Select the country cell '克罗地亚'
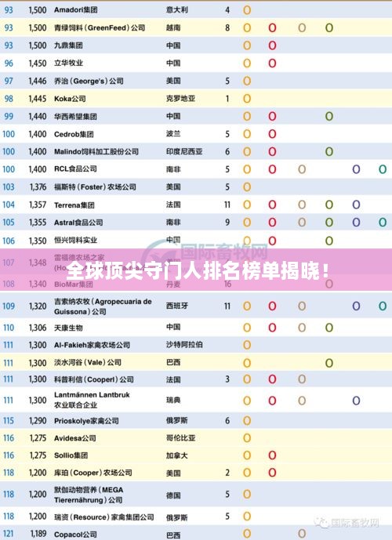Viewport: 392px width, 540px height. pos(180,99)
